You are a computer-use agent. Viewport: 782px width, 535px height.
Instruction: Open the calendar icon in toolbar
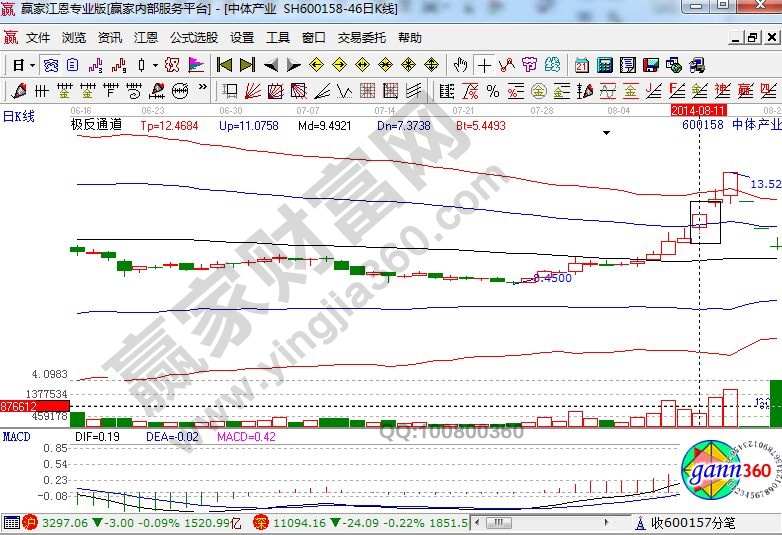[x=581, y=65]
